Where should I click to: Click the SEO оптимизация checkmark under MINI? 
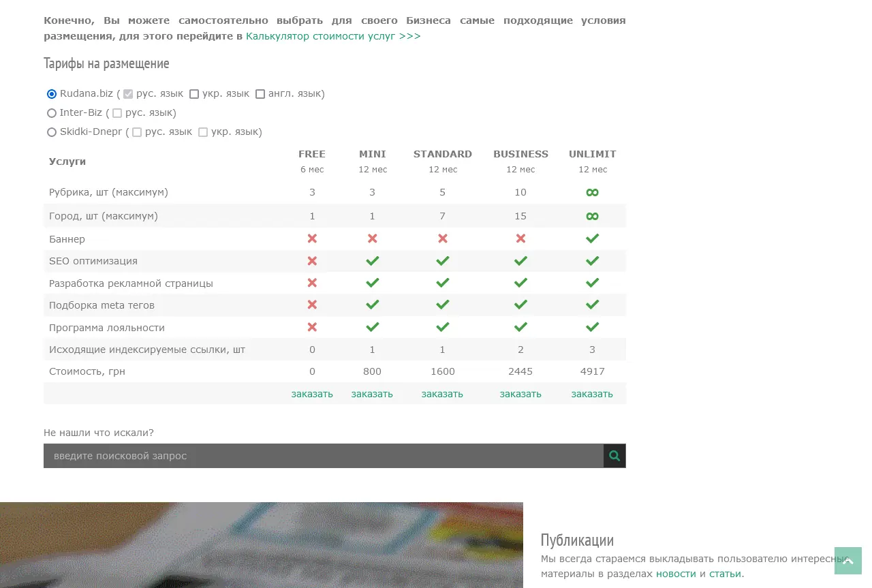[x=372, y=261]
